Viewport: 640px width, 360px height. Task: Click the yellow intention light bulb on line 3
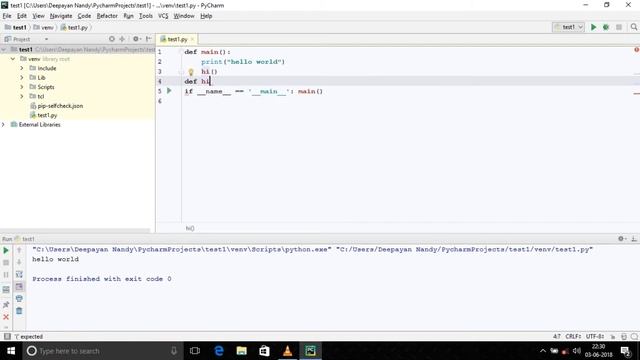point(191,72)
